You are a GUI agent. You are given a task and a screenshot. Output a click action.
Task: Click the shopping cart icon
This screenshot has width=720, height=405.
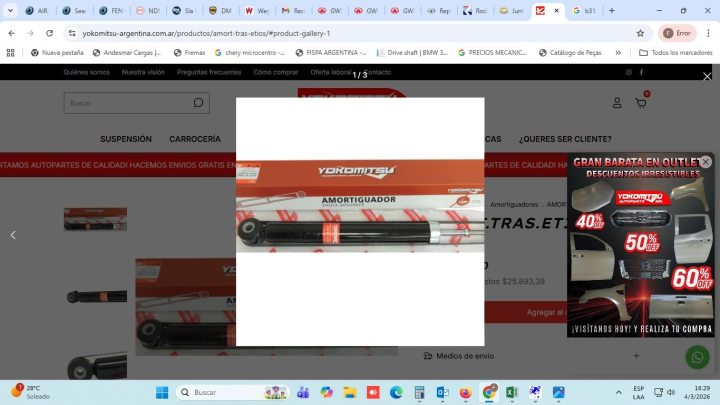(x=641, y=103)
